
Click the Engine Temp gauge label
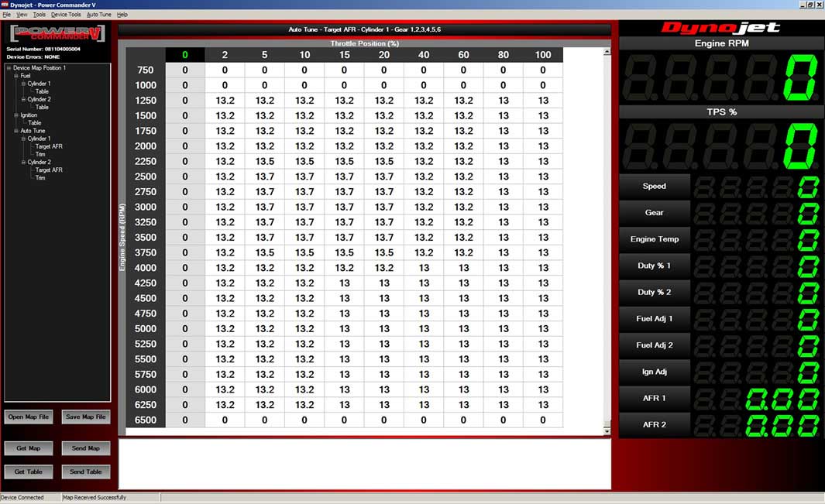click(655, 239)
